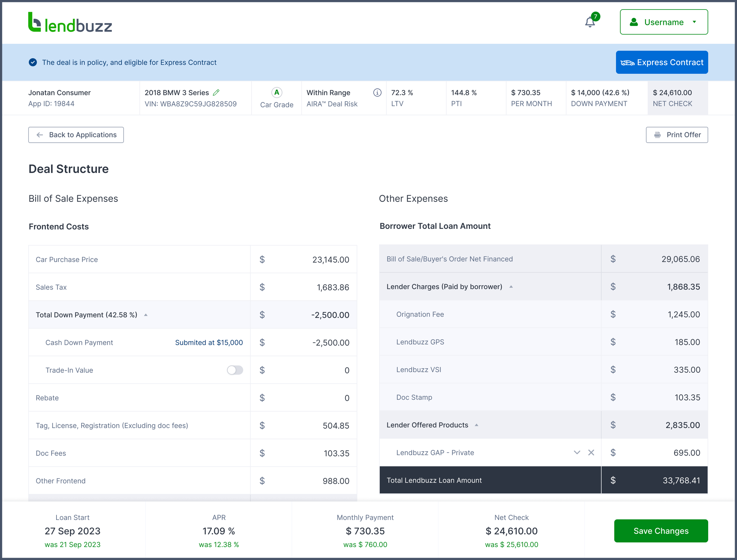This screenshot has height=560, width=737.
Task: Edit Lendbuzz GAP amount 695.00
Action: 655,452
